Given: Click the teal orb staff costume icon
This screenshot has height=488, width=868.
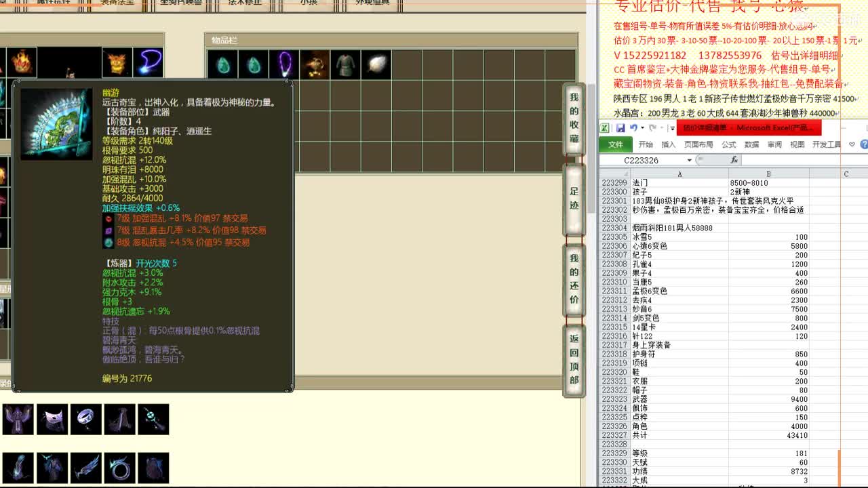Looking at the screenshot, I should tap(153, 420).
